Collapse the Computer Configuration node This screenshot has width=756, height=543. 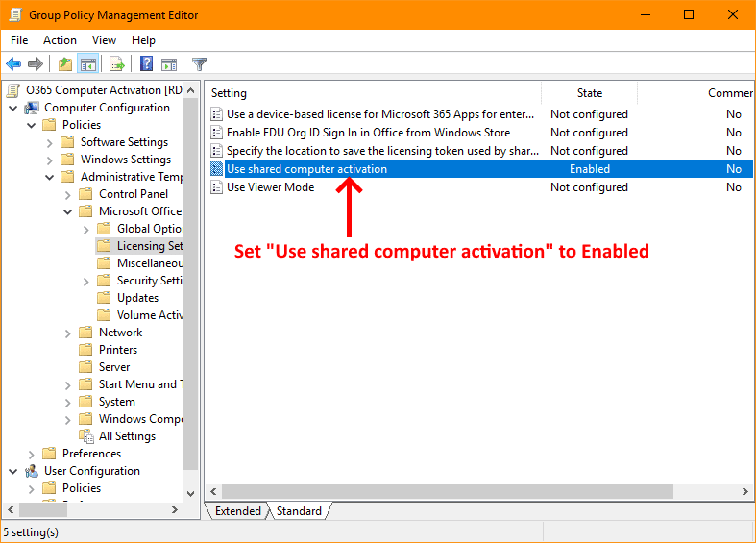click(13, 108)
